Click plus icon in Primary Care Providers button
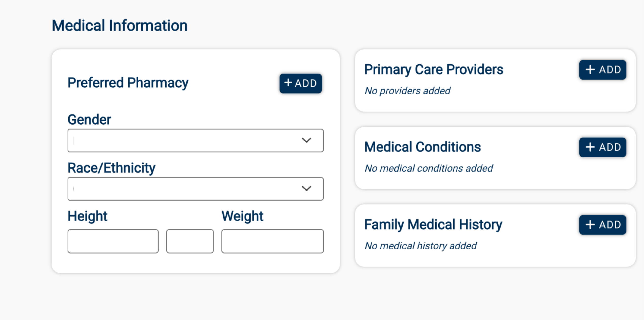Screen dimensions: 644x320 click(590, 70)
